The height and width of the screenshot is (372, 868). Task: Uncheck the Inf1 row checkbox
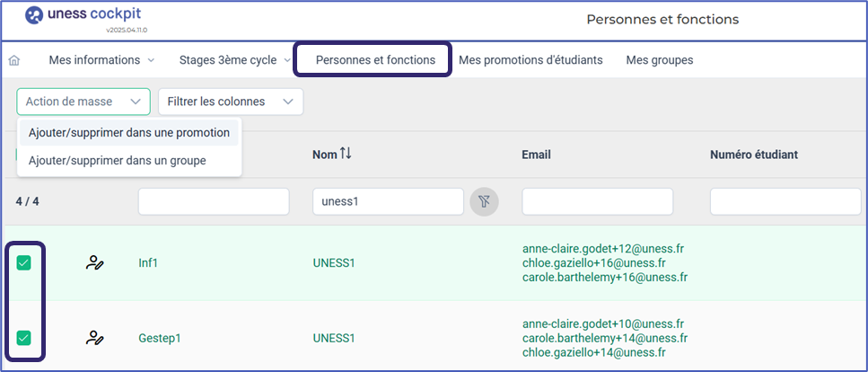(x=24, y=262)
